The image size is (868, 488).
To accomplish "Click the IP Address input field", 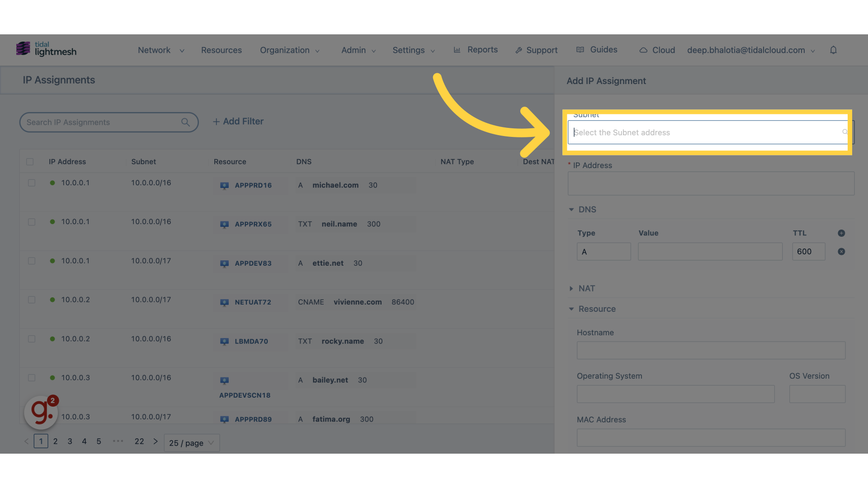I will point(711,183).
